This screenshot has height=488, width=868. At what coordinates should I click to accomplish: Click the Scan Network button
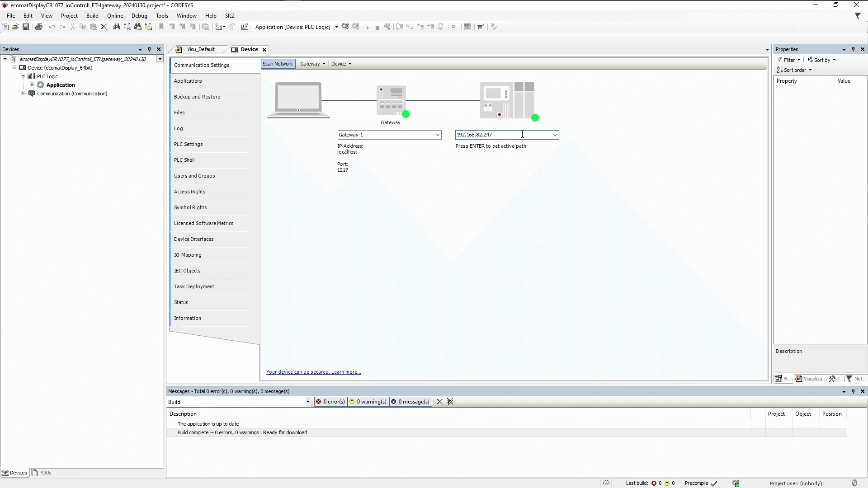pyautogui.click(x=278, y=64)
